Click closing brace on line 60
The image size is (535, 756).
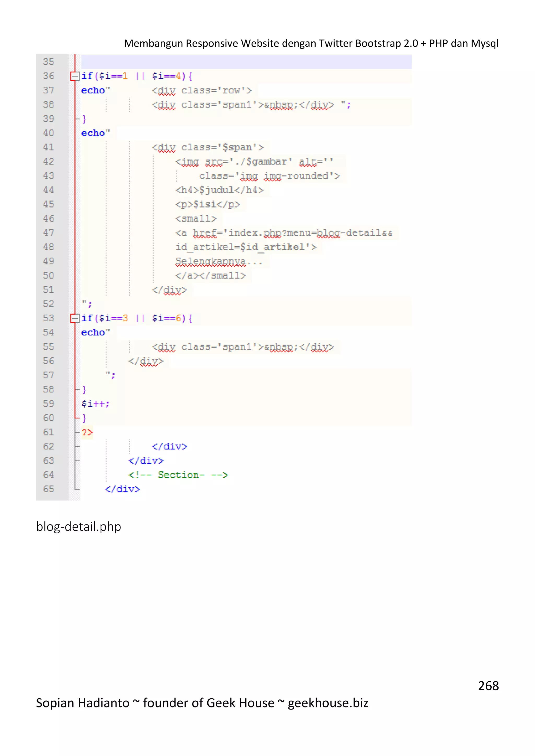[x=84, y=418]
